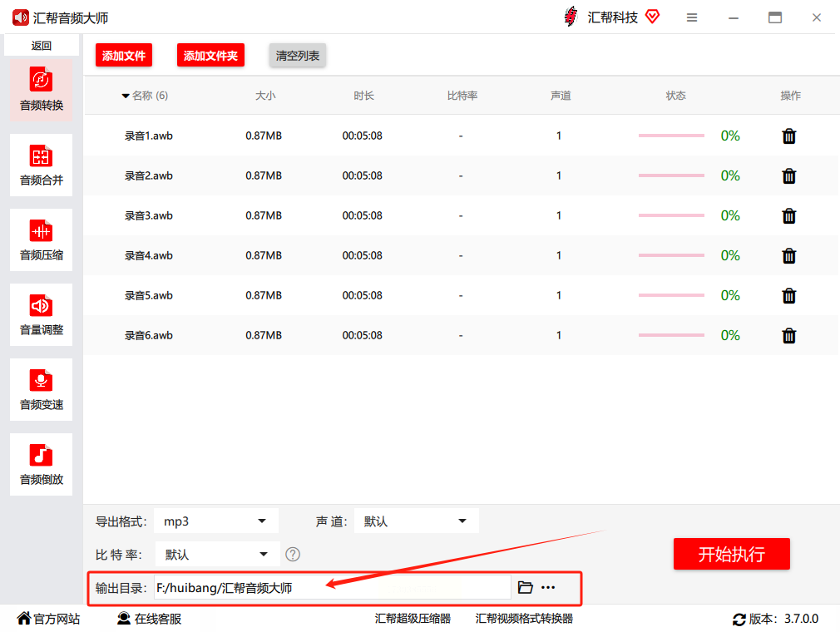
Task: Open the 导出格式 format dropdown
Action: pos(216,521)
